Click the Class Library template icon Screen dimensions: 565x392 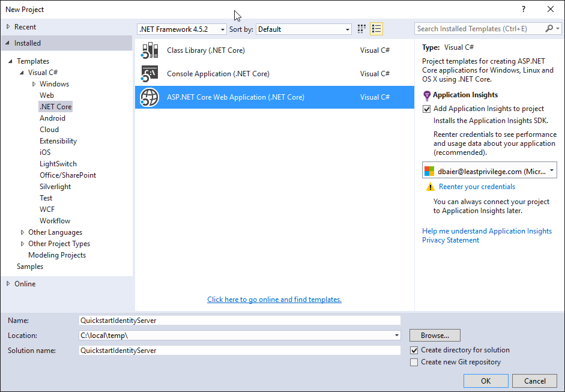[150, 50]
